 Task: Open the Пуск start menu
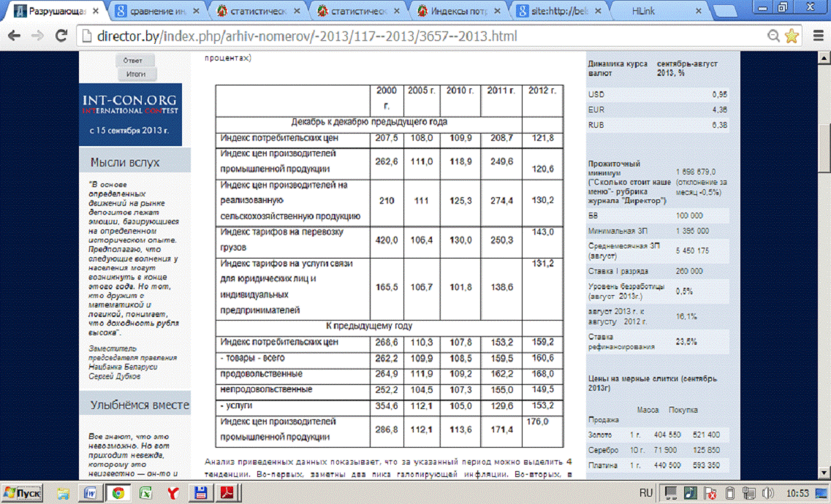click(23, 494)
